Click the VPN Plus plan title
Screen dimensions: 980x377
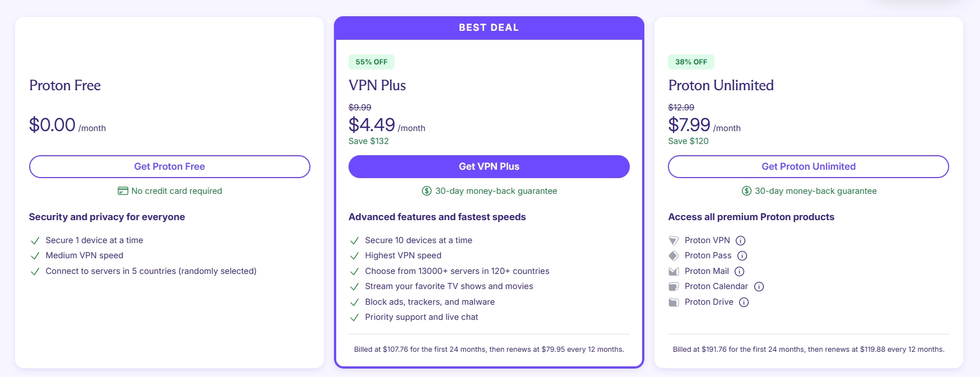pyautogui.click(x=377, y=86)
